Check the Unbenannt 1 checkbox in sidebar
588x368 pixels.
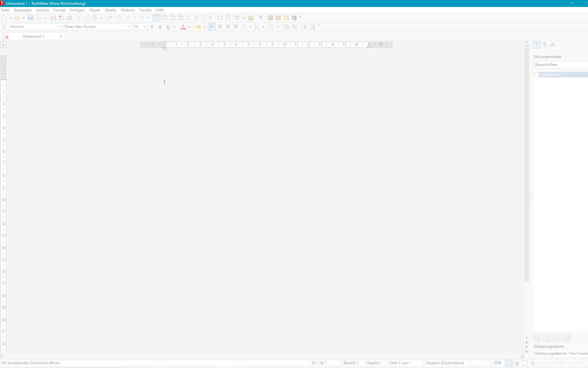pos(537,75)
